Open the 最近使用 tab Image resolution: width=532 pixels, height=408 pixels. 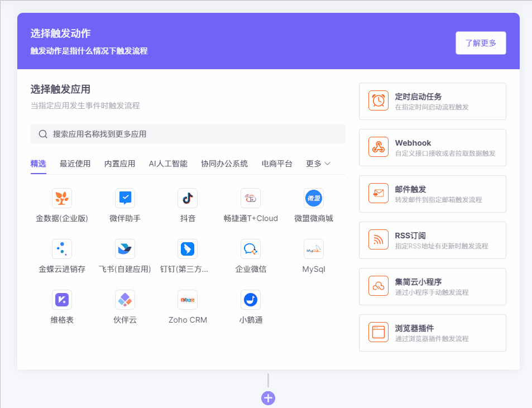point(75,164)
